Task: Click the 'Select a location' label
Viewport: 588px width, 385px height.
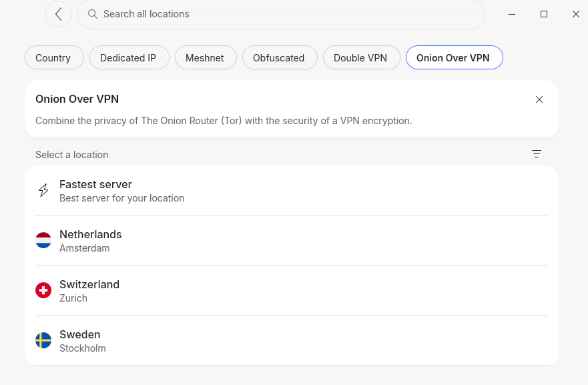Action: (x=71, y=154)
